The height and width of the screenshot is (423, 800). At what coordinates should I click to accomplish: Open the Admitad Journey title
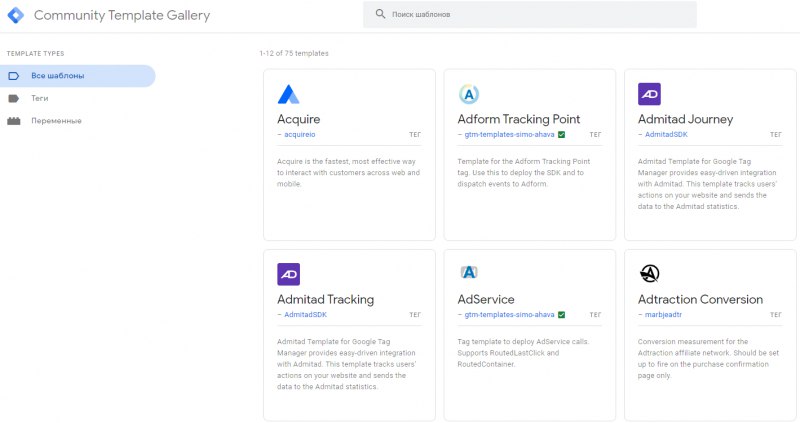coord(685,119)
